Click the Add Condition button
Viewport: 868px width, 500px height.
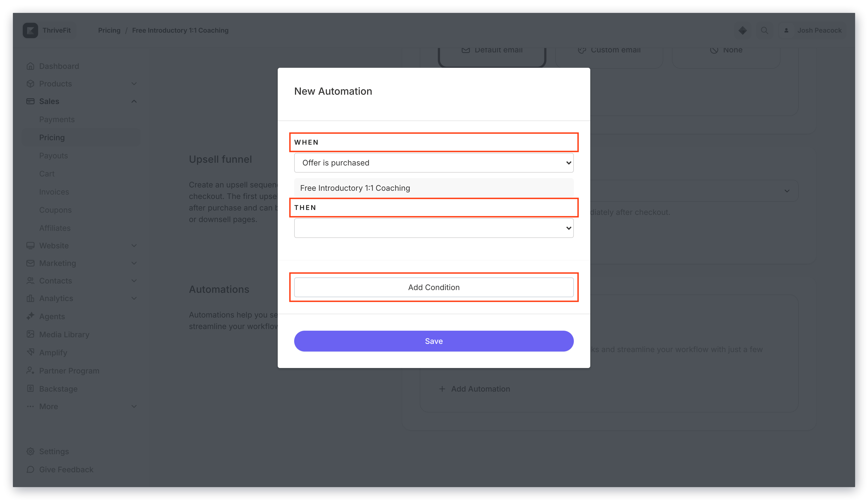click(x=434, y=287)
